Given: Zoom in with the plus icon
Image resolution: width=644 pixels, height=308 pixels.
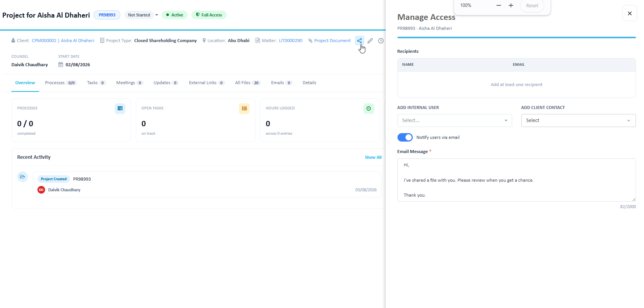Looking at the screenshot, I should pos(511,5).
